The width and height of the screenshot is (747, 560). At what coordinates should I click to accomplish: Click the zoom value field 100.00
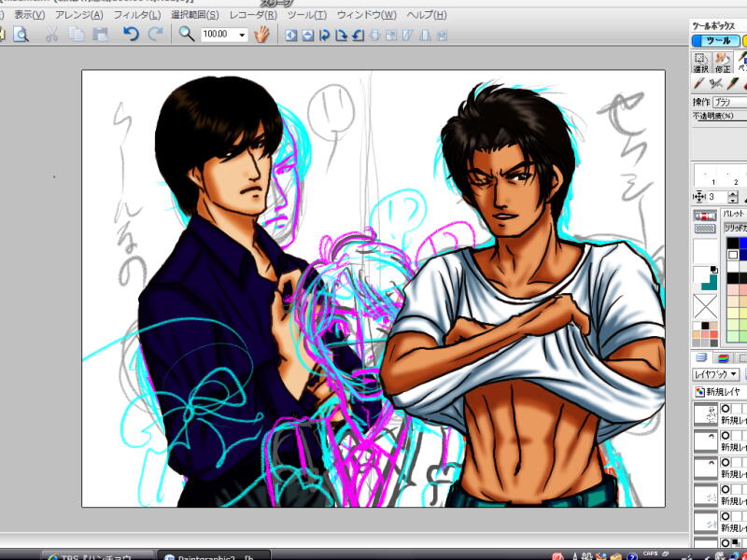point(218,35)
